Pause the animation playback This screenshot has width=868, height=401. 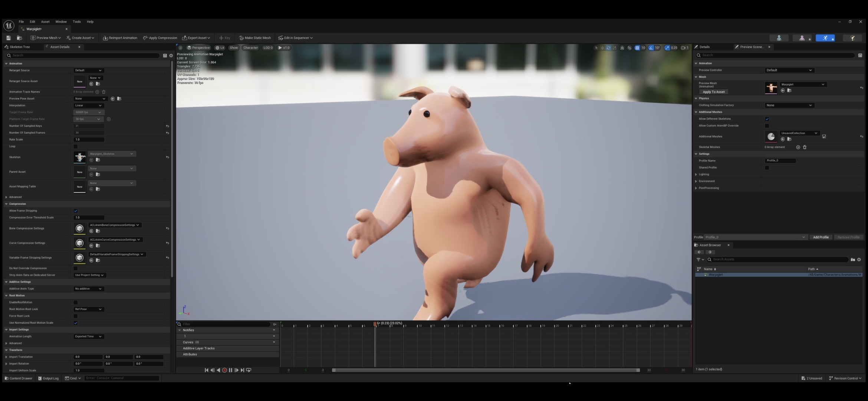pos(230,370)
